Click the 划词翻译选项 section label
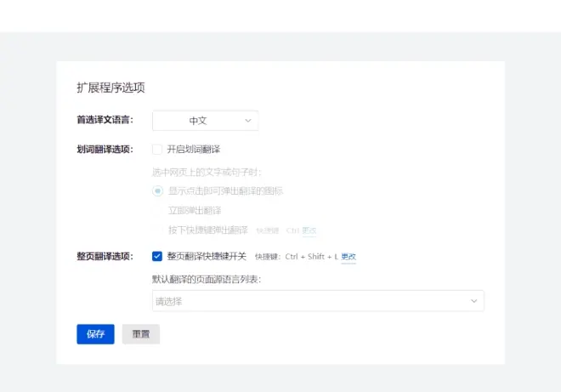 [105, 150]
